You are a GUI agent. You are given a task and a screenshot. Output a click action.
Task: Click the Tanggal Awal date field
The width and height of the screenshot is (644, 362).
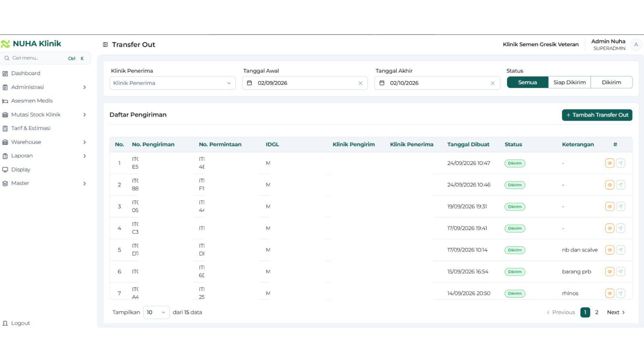(x=305, y=83)
